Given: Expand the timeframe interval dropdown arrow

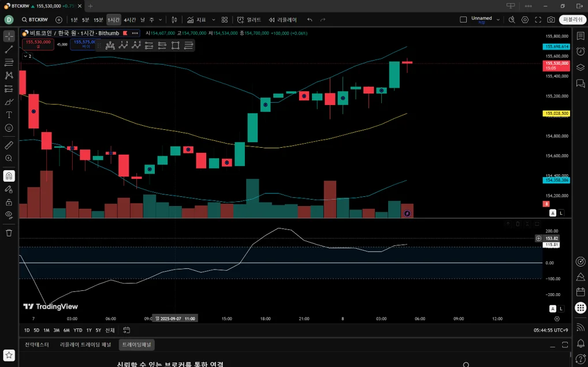Looking at the screenshot, I should point(161,20).
